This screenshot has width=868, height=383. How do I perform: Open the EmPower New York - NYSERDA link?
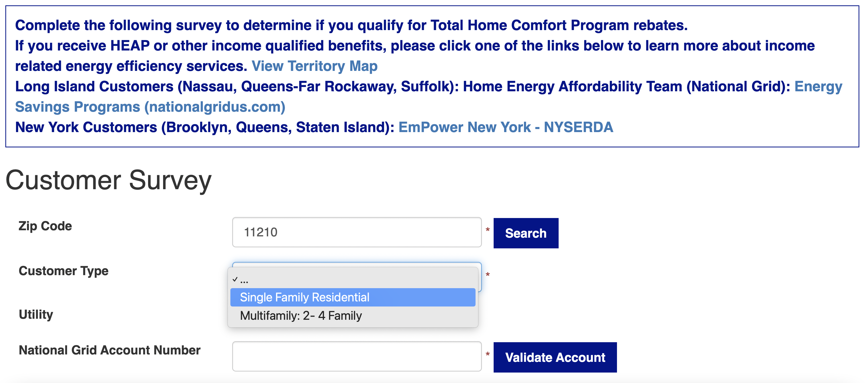505,127
